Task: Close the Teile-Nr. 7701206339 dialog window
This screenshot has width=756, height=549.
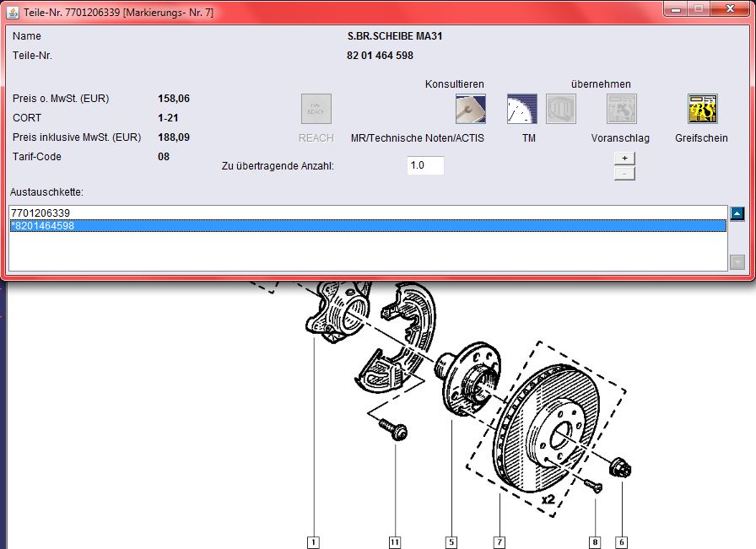Action: (729, 8)
